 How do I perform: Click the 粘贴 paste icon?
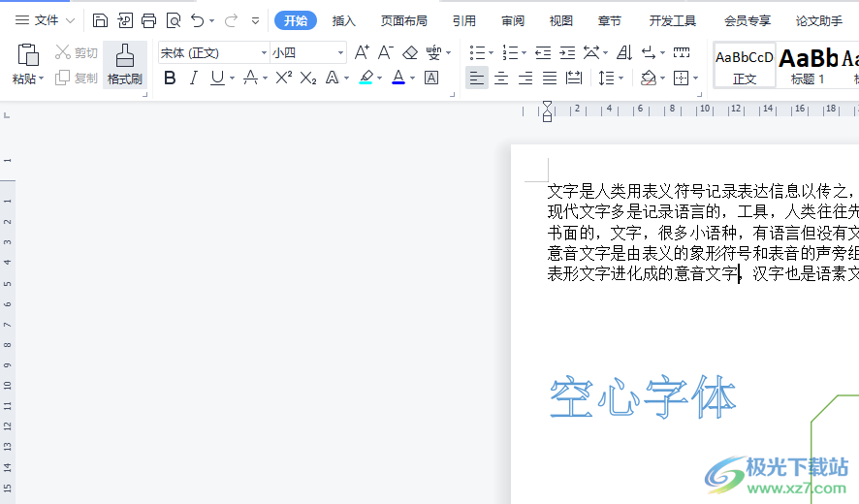(x=27, y=55)
